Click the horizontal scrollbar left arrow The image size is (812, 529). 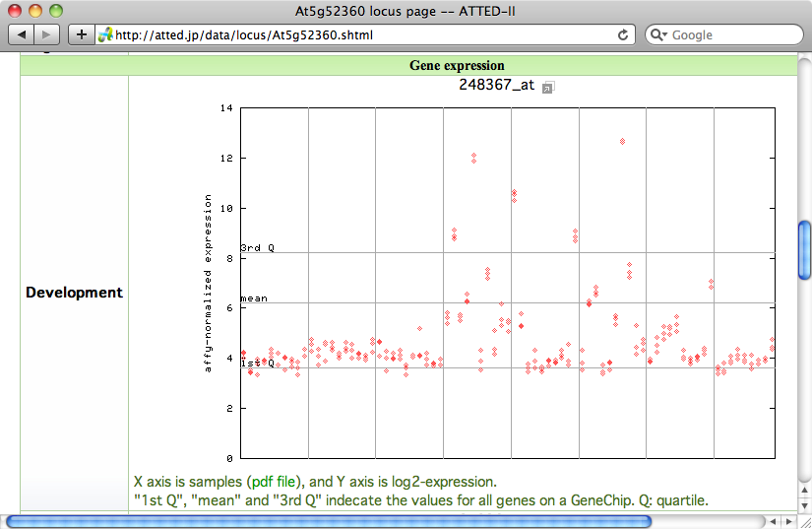tap(773, 521)
